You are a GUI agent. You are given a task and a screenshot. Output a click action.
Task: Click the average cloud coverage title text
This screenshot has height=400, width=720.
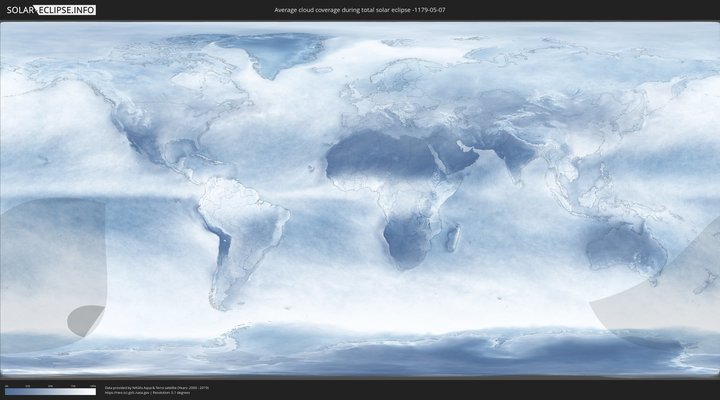point(360,10)
